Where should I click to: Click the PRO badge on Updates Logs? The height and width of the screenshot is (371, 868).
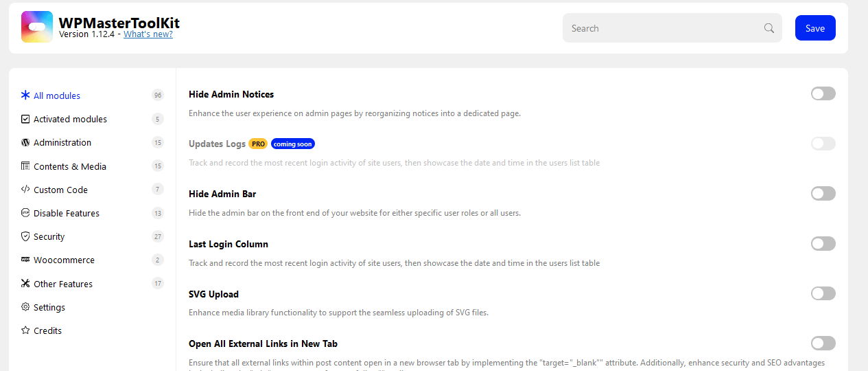click(258, 144)
